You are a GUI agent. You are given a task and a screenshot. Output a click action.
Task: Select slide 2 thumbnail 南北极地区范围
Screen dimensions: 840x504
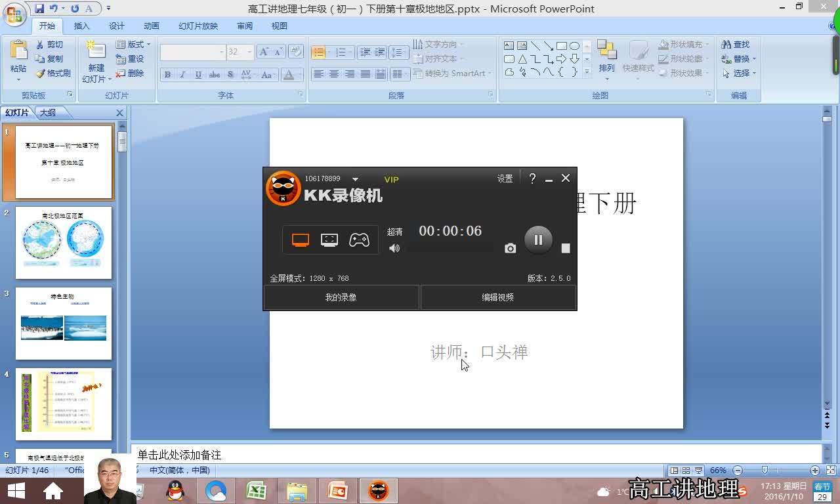64,243
